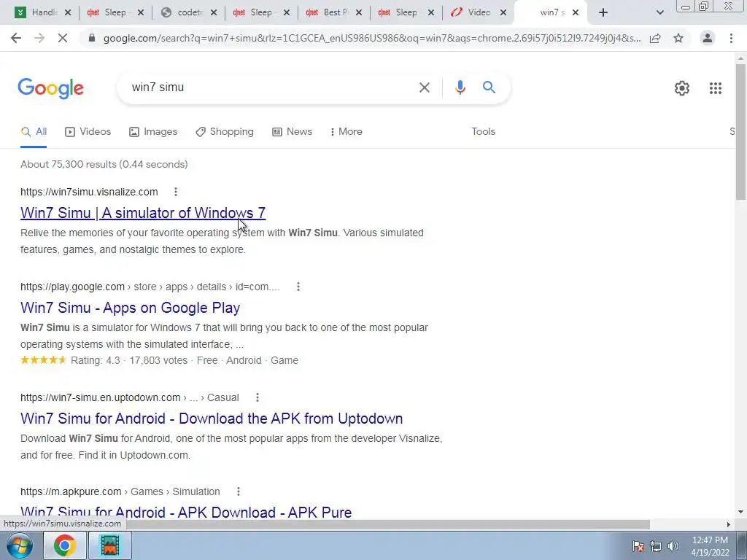Click 'Rating: 4.3' result text
This screenshot has width=747, height=560.
pyautogui.click(x=96, y=360)
